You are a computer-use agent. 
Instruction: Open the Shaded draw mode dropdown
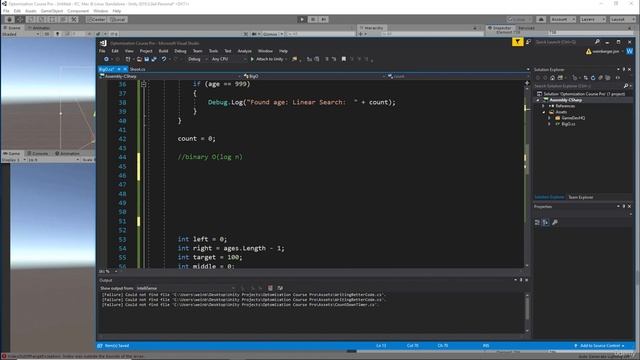coord(20,34)
